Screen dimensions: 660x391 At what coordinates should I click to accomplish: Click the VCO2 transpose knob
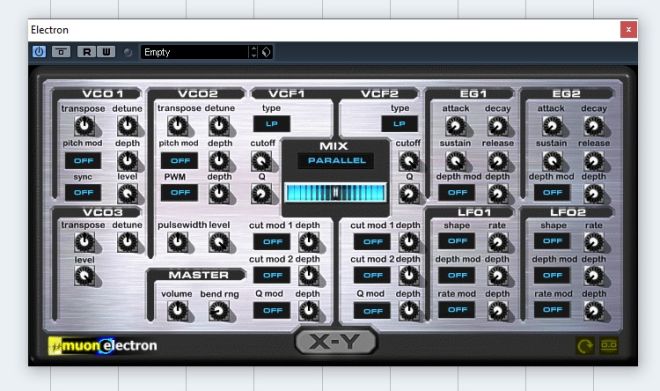(178, 125)
